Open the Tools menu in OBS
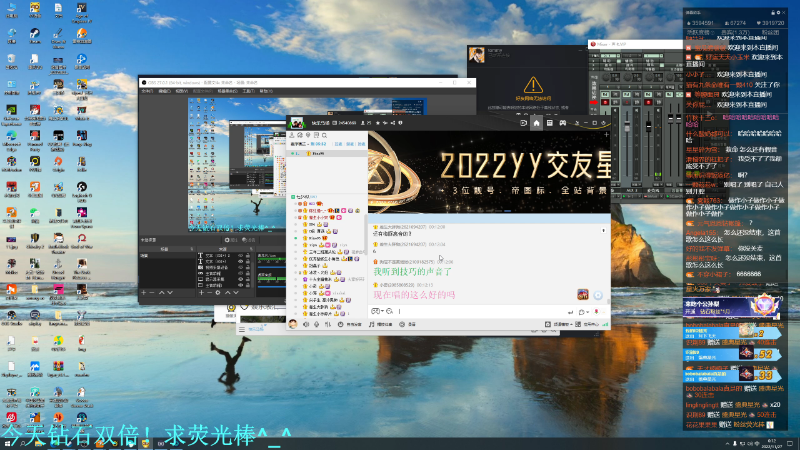The width and height of the screenshot is (800, 450). click(248, 91)
